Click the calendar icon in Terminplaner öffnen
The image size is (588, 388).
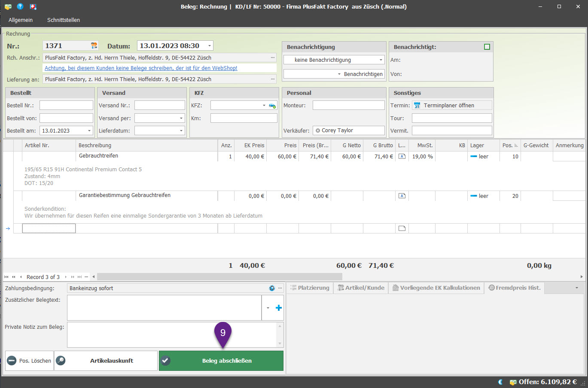point(417,106)
